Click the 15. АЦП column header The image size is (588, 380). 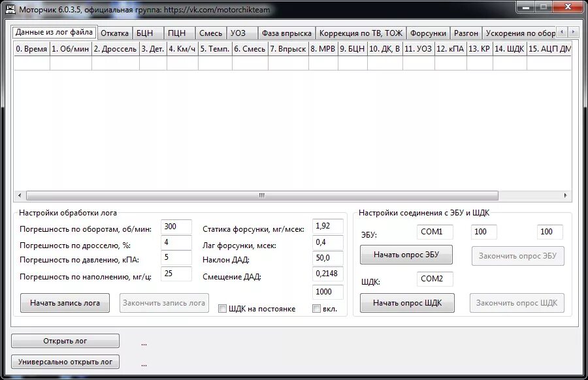point(549,49)
